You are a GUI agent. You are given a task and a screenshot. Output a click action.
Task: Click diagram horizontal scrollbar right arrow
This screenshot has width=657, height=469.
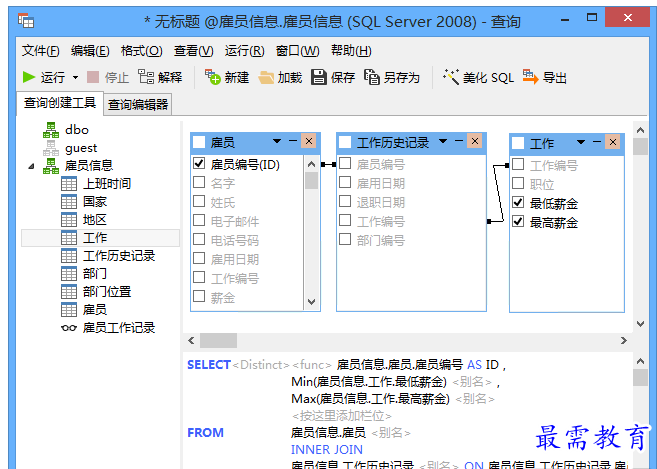[624, 340]
